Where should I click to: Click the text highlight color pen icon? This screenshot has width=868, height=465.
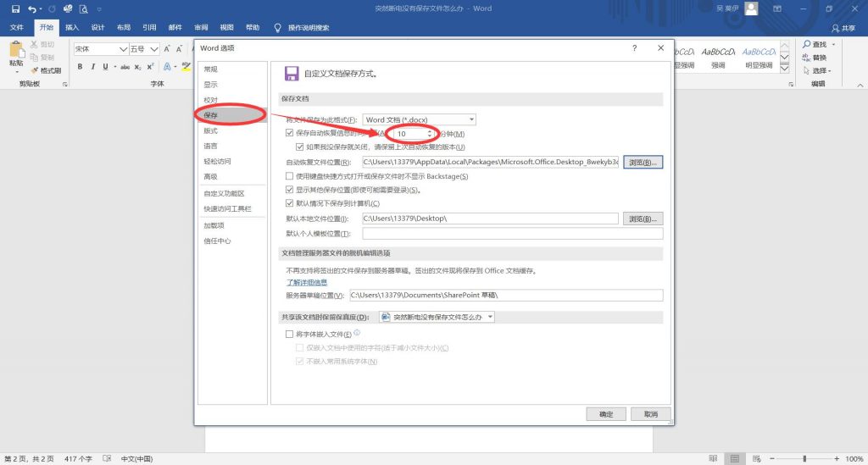click(186, 66)
